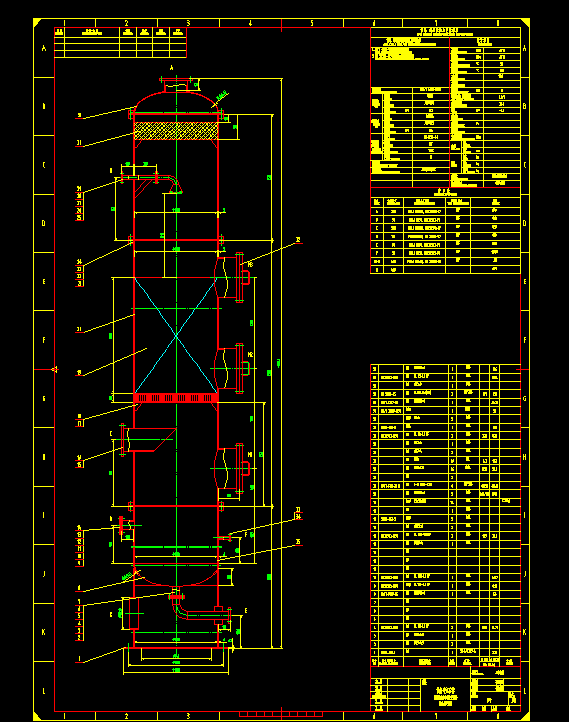Select the upper manhole flange on the right shell
Viewport: 569px width, 722px height.
[239, 277]
